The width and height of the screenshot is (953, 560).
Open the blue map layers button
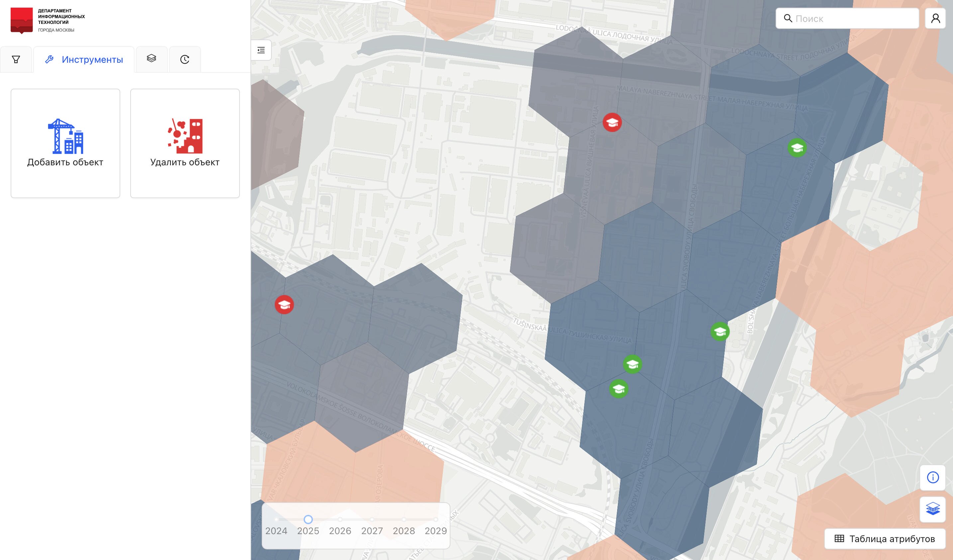coord(933,509)
